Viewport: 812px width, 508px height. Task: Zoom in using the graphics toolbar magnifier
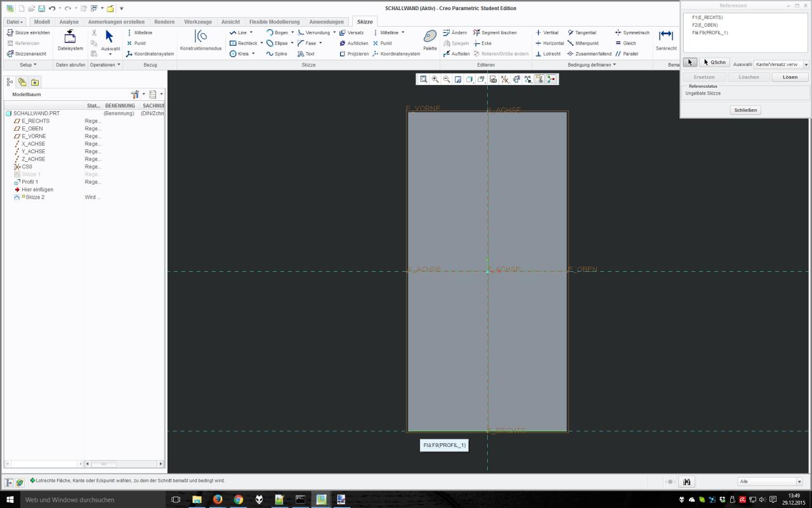tap(435, 79)
